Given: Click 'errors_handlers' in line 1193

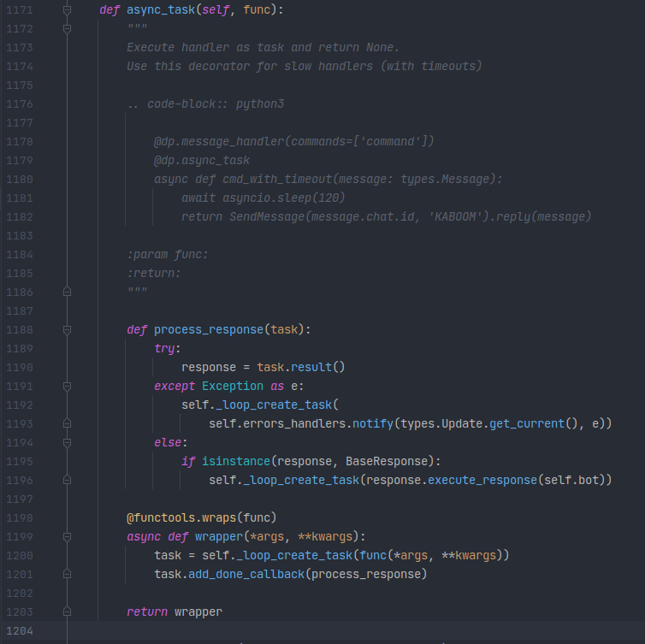Looking at the screenshot, I should point(294,423).
